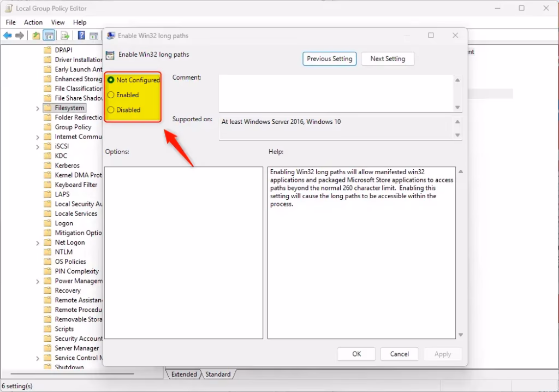Open the View menu
The image size is (559, 392).
click(58, 22)
